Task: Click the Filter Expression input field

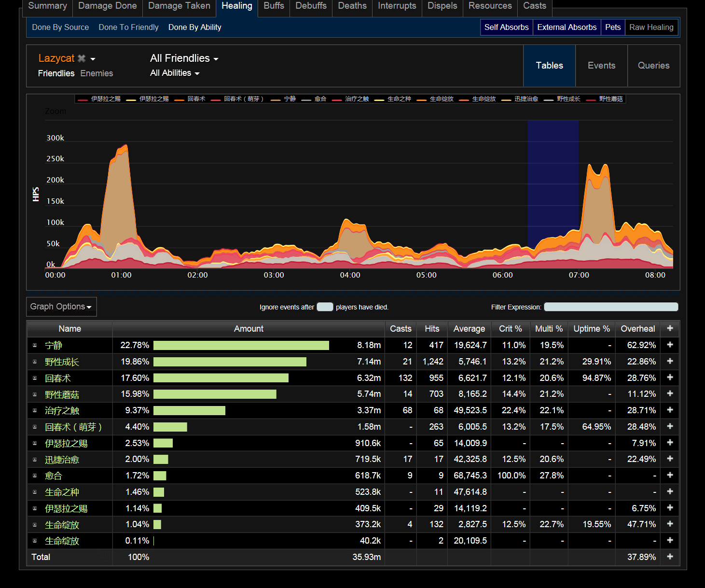Action: pos(610,307)
